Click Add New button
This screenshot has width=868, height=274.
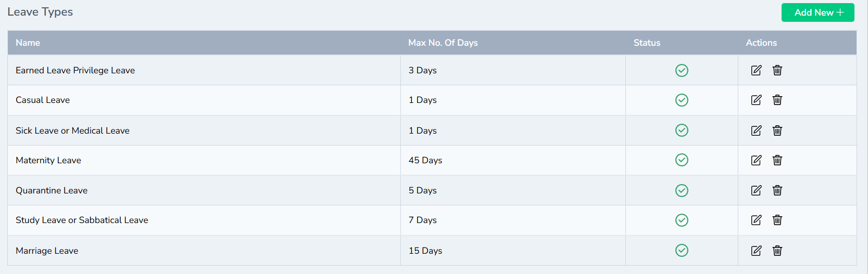(x=817, y=12)
